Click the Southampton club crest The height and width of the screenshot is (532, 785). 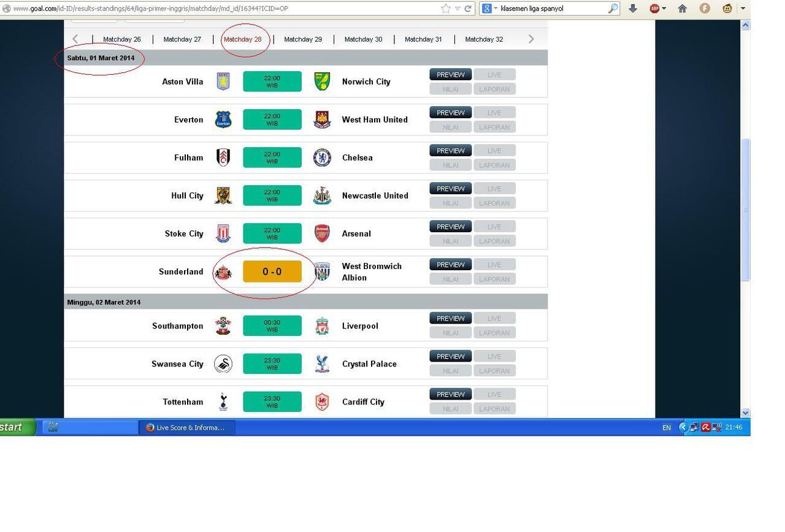(x=223, y=326)
